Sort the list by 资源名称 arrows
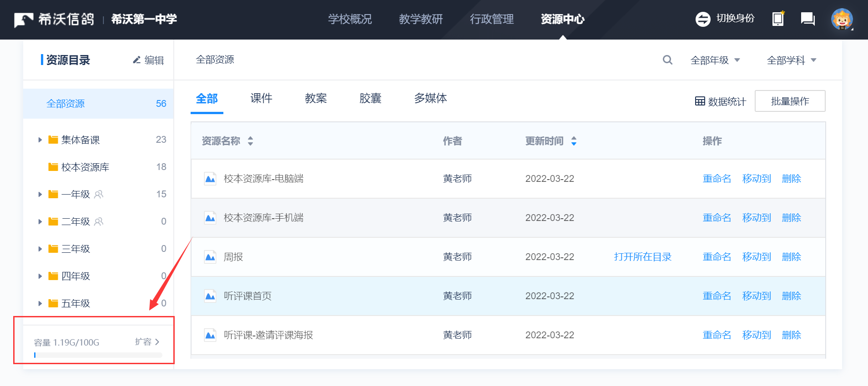The image size is (868, 386). (x=250, y=141)
